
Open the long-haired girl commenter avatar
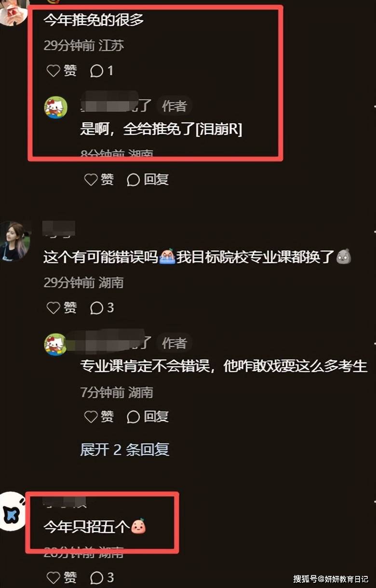(15, 241)
